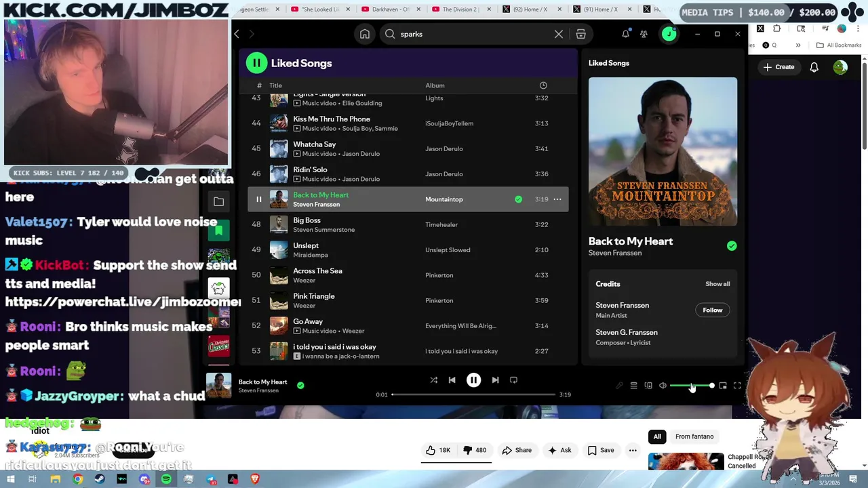Select 'From fantano' filter chip
Viewport: 868px width, 488px height.
click(694, 436)
